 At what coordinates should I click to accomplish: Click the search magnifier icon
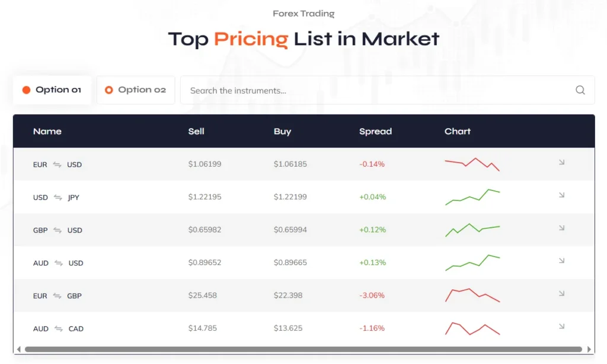coord(580,90)
